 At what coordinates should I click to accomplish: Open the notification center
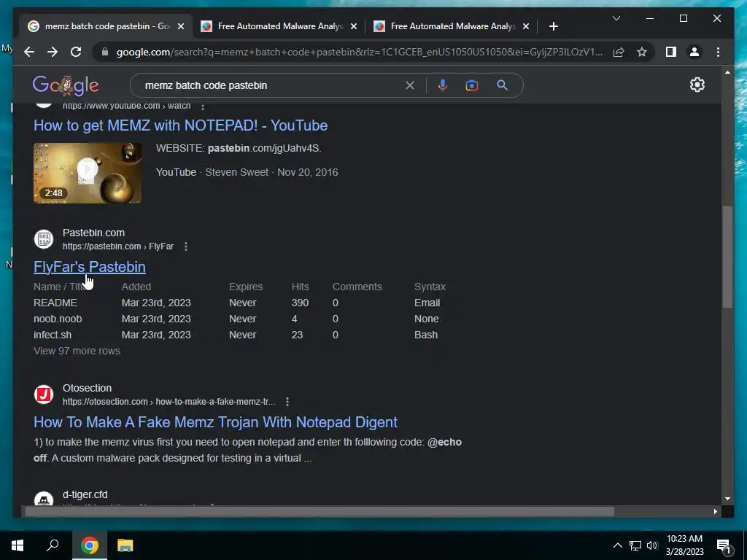pyautogui.click(x=724, y=546)
